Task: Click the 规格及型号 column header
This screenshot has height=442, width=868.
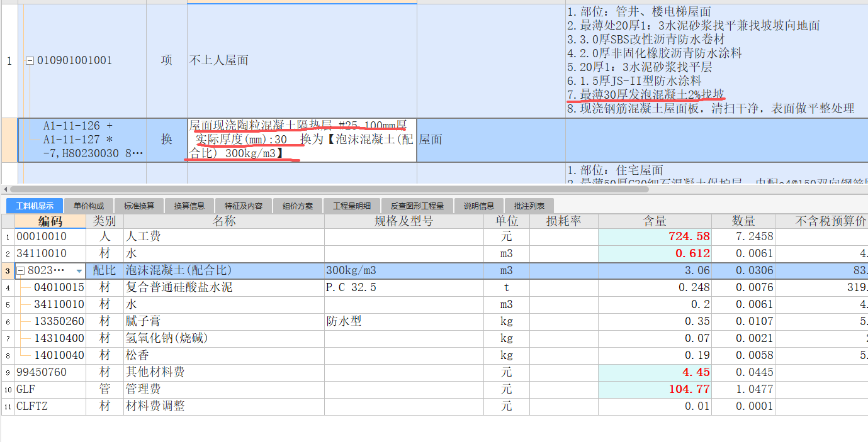Action: pos(404,221)
